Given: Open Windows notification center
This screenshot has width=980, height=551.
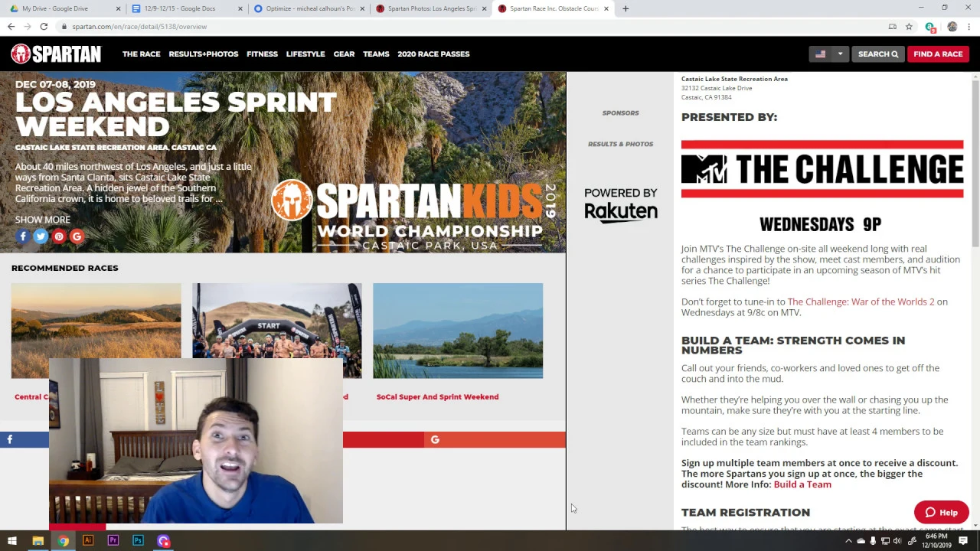Looking at the screenshot, I should click(963, 541).
